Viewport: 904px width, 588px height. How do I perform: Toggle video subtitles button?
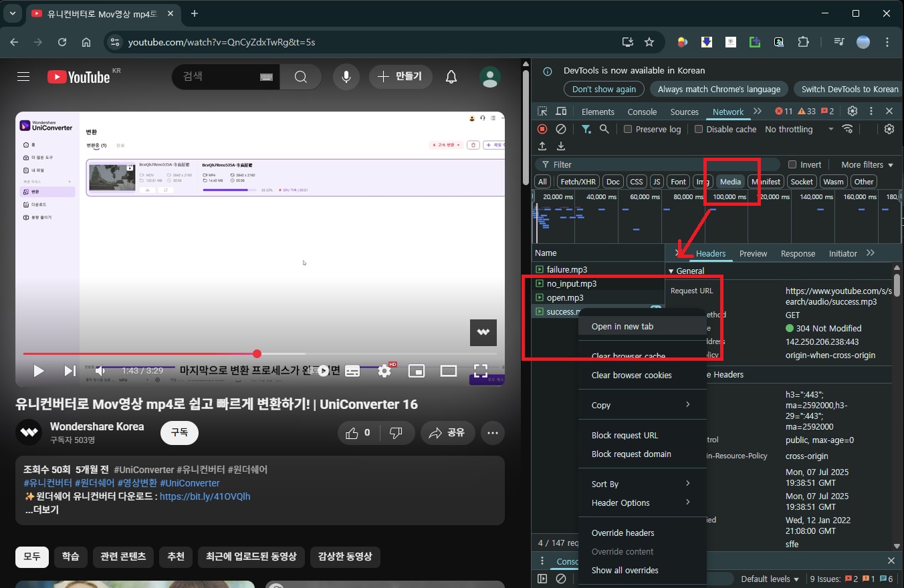(352, 371)
